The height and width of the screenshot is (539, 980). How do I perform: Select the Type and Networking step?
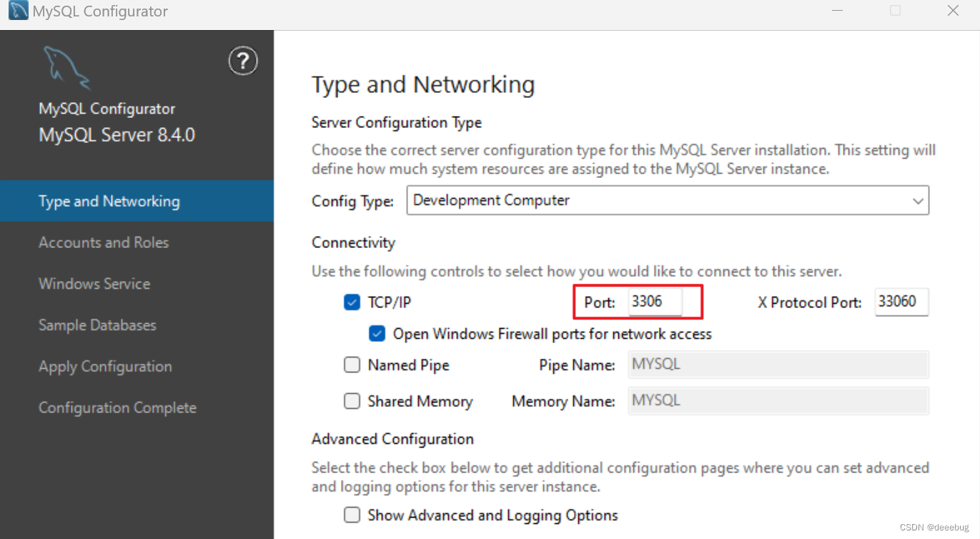[137, 201]
